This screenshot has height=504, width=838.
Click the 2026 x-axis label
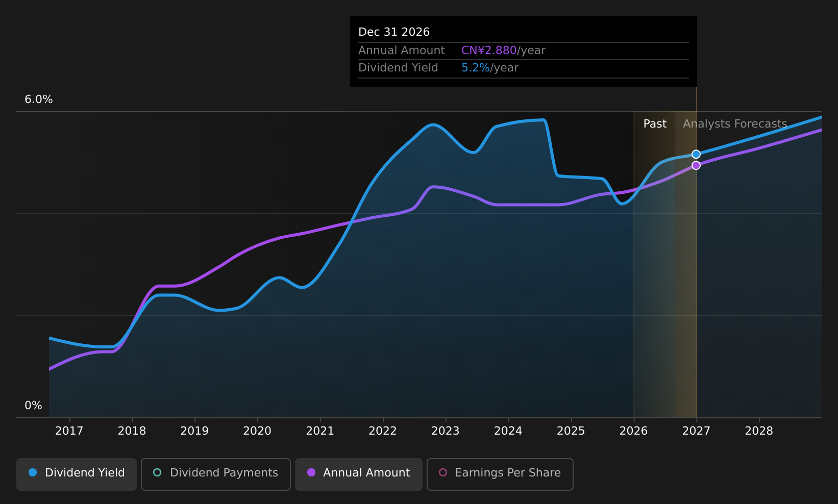[x=634, y=431]
